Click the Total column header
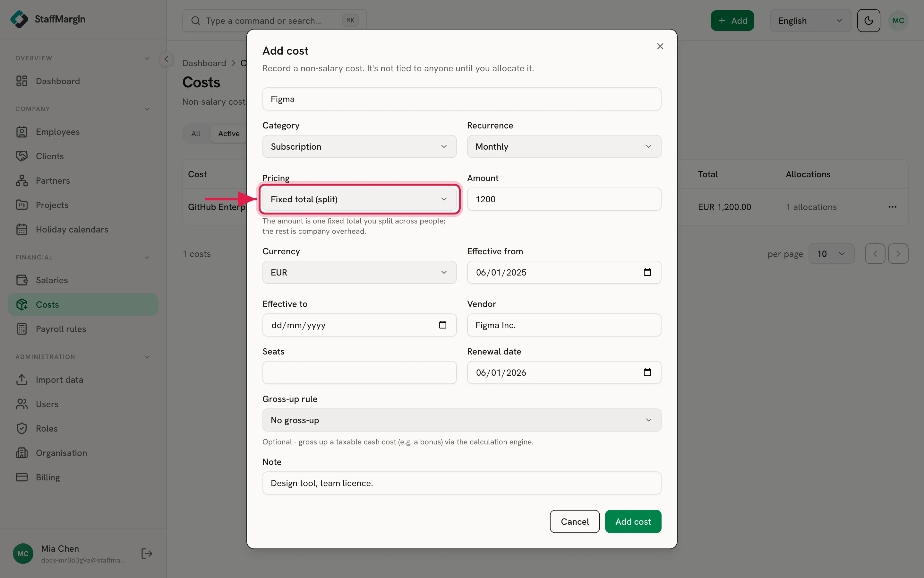Viewport: 924px width, 578px height. click(707, 174)
